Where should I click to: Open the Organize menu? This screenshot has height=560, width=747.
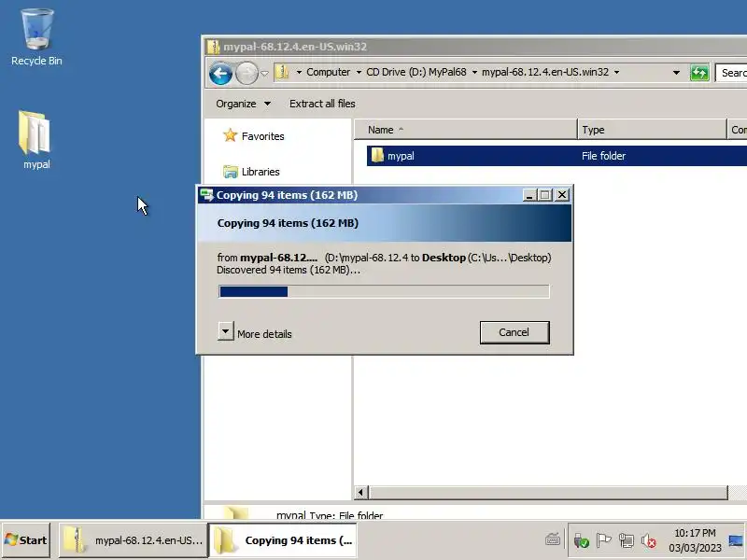(x=243, y=104)
